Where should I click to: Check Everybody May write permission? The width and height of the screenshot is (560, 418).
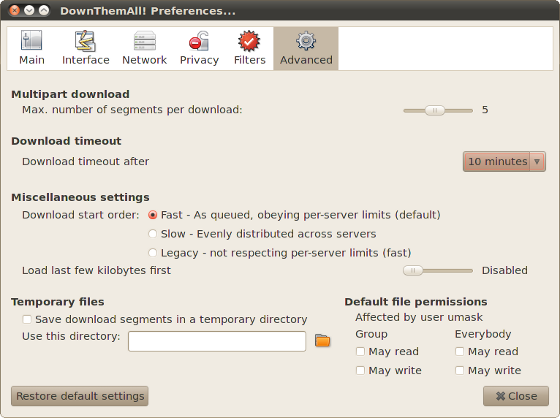pyautogui.click(x=460, y=370)
